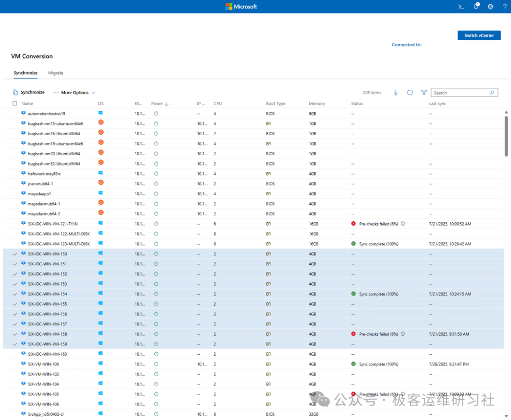511x420 pixels.
Task: Uncheck the SIX-IDC-WIN-VM-159 row checkmark
Action: point(15,344)
